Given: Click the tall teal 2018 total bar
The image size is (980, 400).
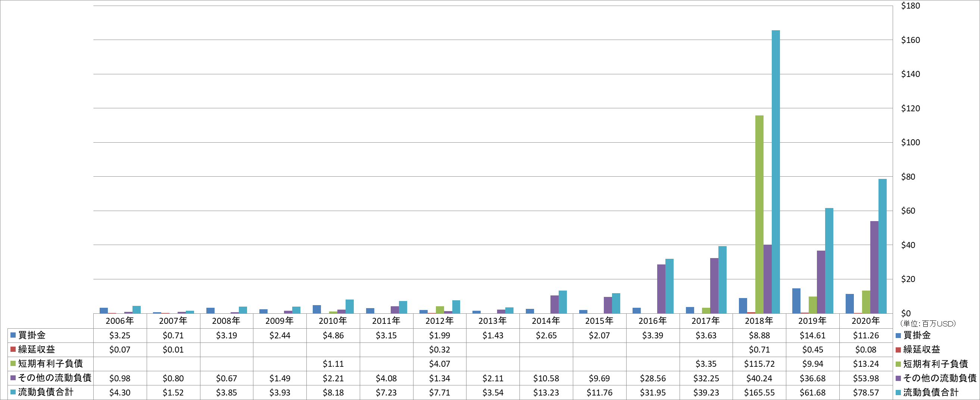Looking at the screenshot, I should point(776,172).
